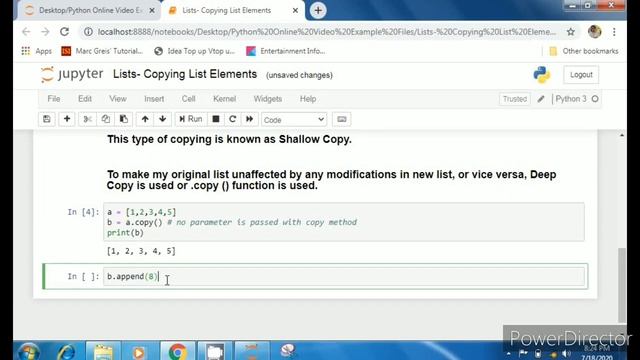Image resolution: width=640 pixels, height=360 pixels.
Task: Open Chrome profile avatar
Action: [x=595, y=32]
